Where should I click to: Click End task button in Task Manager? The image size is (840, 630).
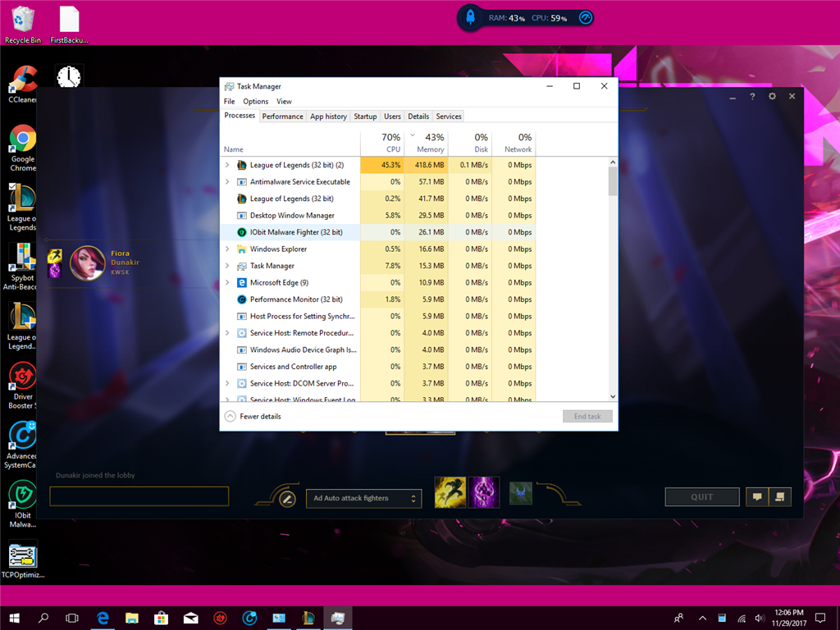click(587, 416)
